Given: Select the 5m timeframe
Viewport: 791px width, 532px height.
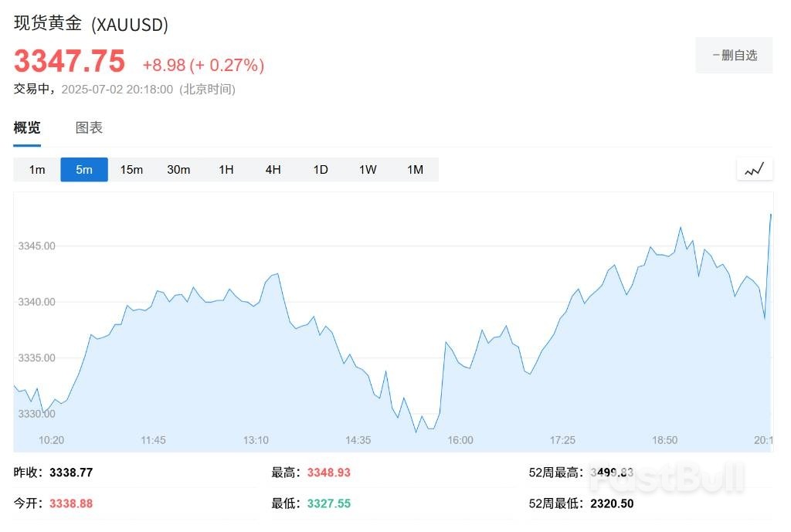Looking at the screenshot, I should [84, 170].
